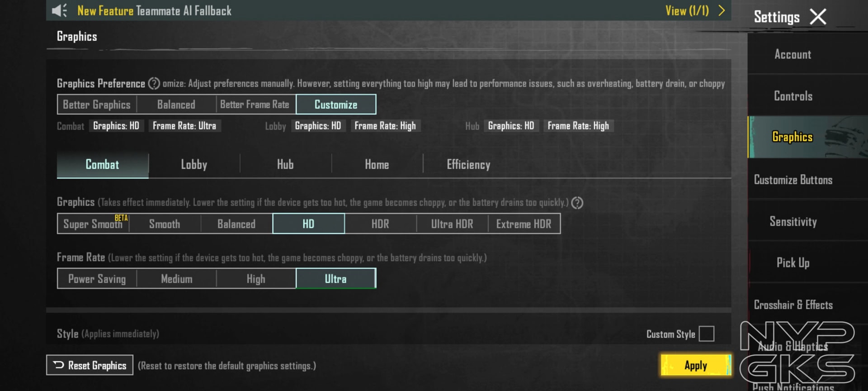This screenshot has width=868, height=391.
Task: Switch to the Lobby tab
Action: point(194,165)
